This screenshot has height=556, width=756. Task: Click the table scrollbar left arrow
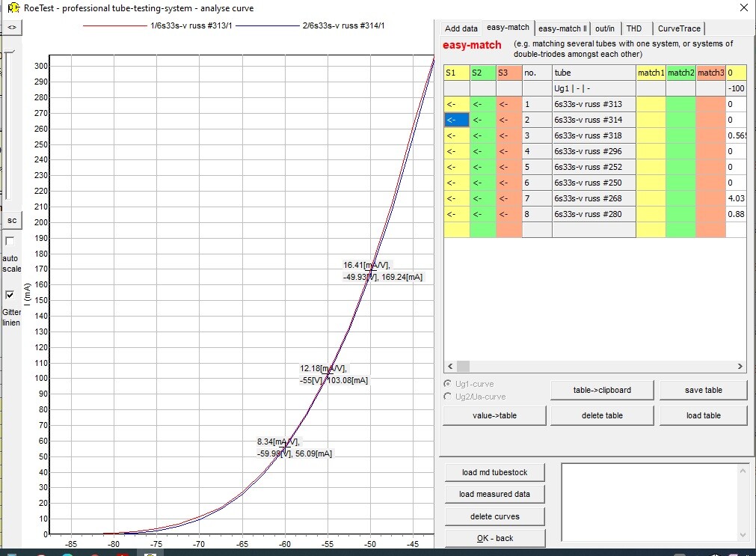[x=450, y=367]
